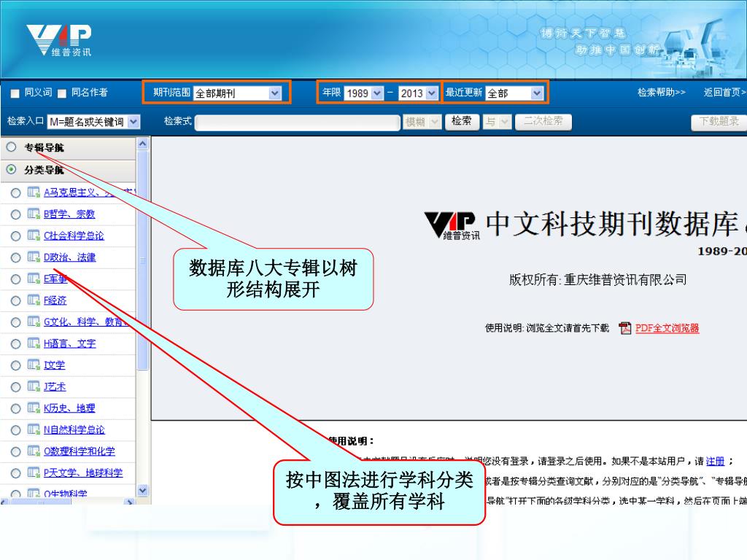Click the book icon beside F经济
This screenshot has width=747, height=560.
[34, 300]
